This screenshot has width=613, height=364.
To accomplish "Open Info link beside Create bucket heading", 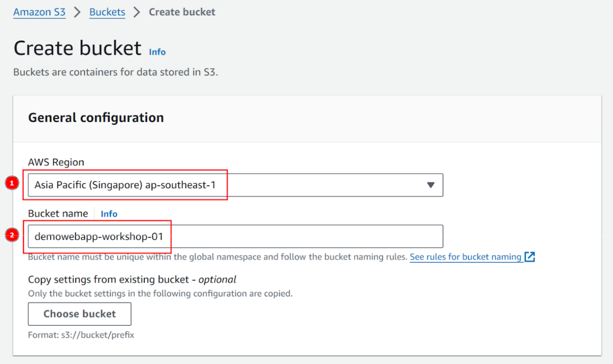I will point(157,52).
